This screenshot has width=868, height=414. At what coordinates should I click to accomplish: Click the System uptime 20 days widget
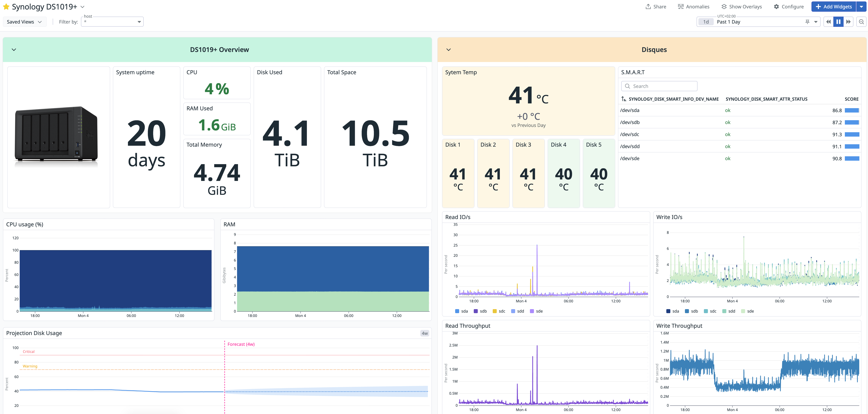click(147, 137)
